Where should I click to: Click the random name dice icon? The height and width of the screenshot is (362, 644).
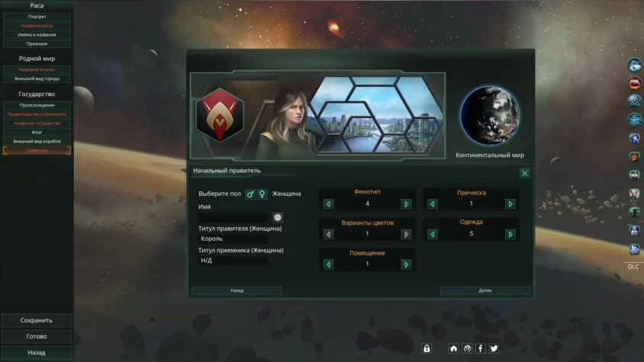point(278,217)
